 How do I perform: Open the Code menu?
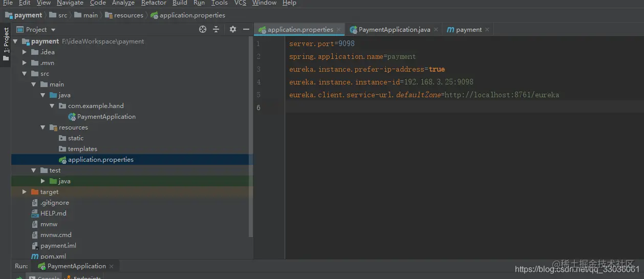point(98,3)
